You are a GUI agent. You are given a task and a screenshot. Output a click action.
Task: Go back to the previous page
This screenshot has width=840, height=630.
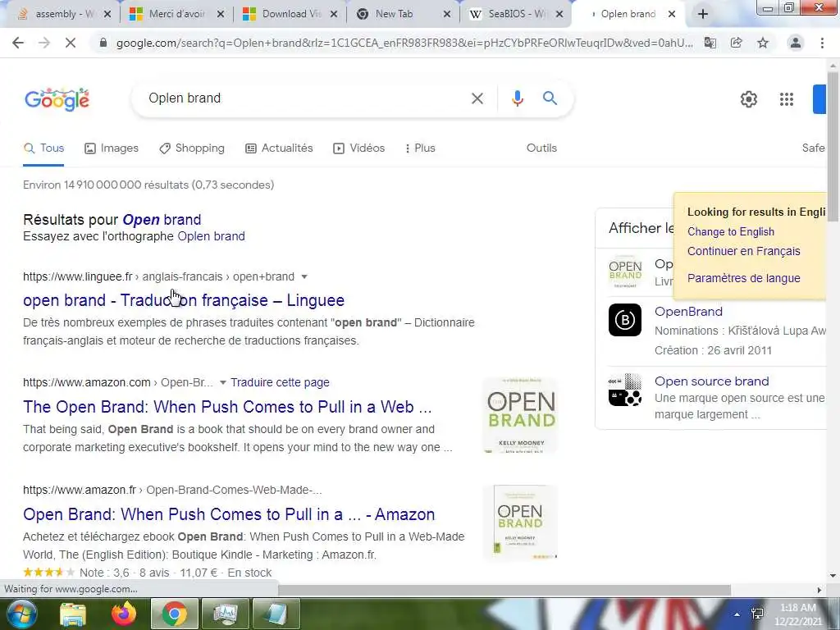tap(18, 43)
